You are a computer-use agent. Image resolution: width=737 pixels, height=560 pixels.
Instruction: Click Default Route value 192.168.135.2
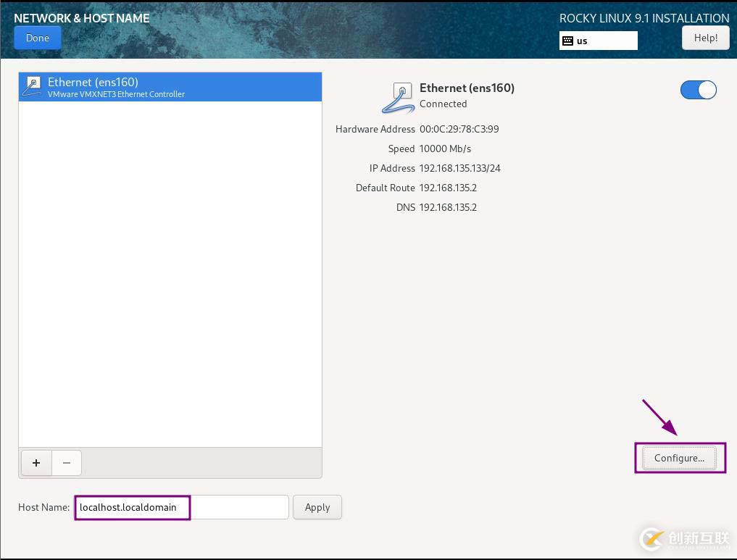pyautogui.click(x=448, y=188)
